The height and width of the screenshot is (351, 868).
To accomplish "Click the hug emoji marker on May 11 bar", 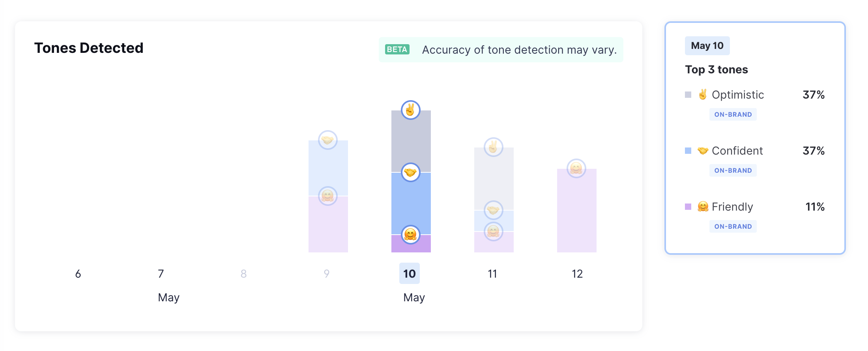I will point(493,231).
